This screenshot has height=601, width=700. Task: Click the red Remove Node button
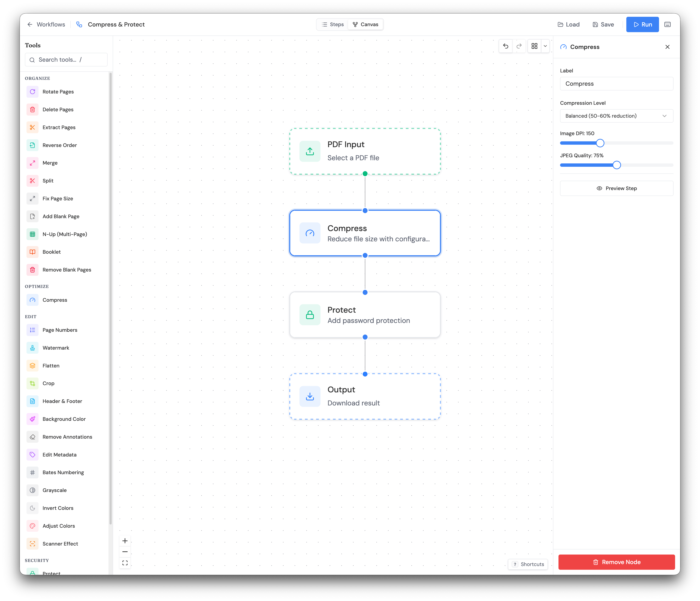point(617,562)
